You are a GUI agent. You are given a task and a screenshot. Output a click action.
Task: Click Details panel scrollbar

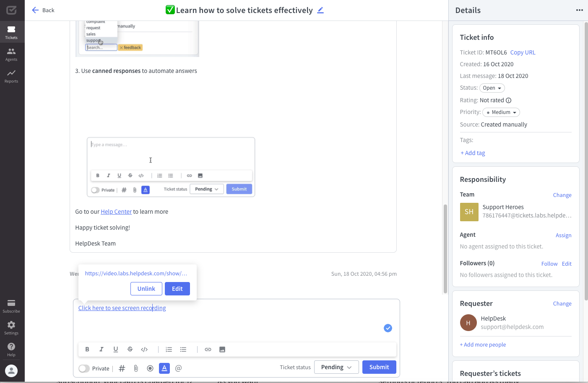(586, 161)
